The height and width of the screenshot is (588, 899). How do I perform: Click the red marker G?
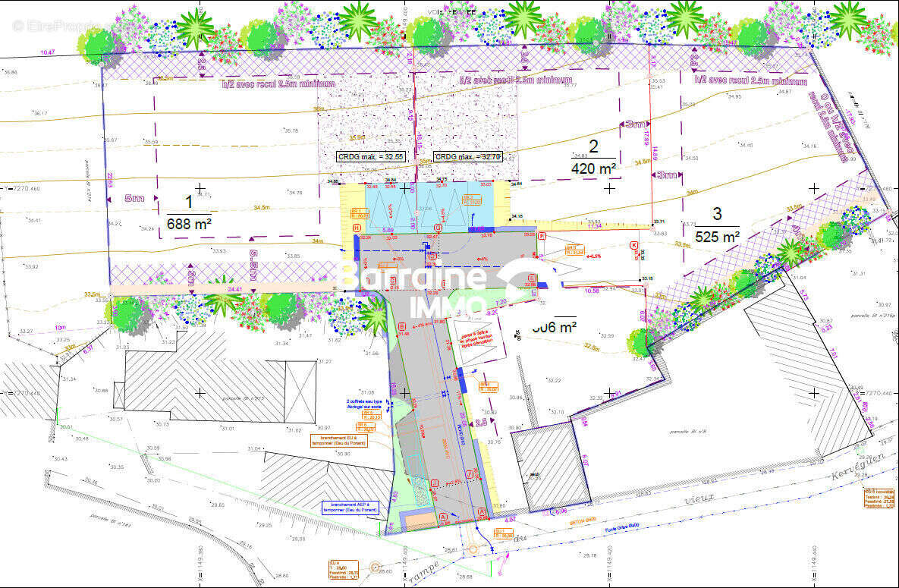[x=437, y=228]
